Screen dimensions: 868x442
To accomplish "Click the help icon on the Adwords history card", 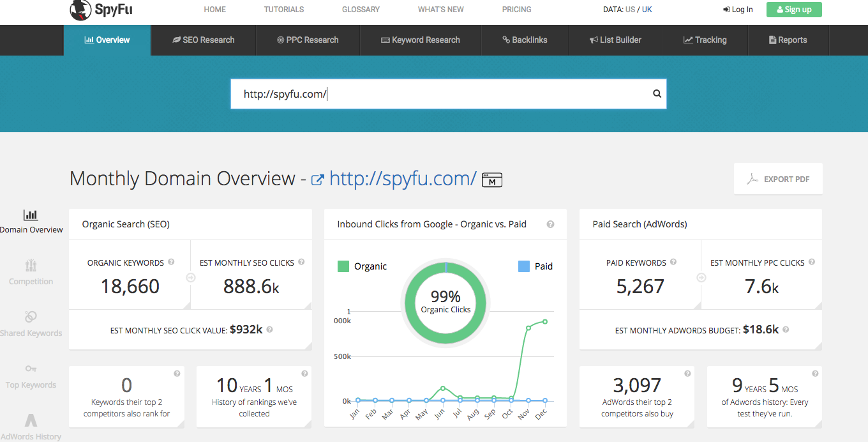I will 815,374.
